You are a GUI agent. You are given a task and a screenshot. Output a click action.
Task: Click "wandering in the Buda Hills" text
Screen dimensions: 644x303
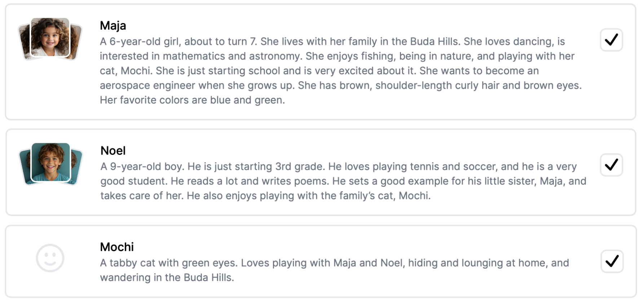click(166, 278)
